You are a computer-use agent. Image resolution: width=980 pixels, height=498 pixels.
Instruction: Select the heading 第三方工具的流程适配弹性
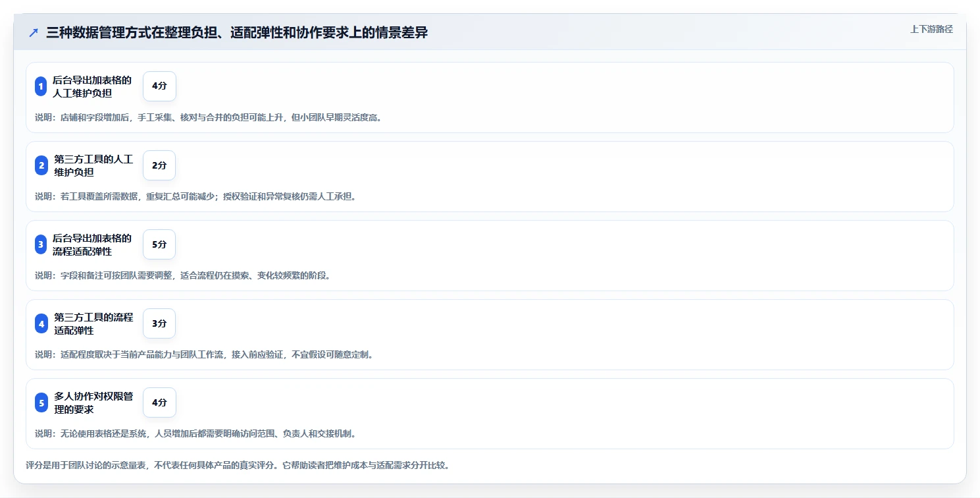click(93, 323)
